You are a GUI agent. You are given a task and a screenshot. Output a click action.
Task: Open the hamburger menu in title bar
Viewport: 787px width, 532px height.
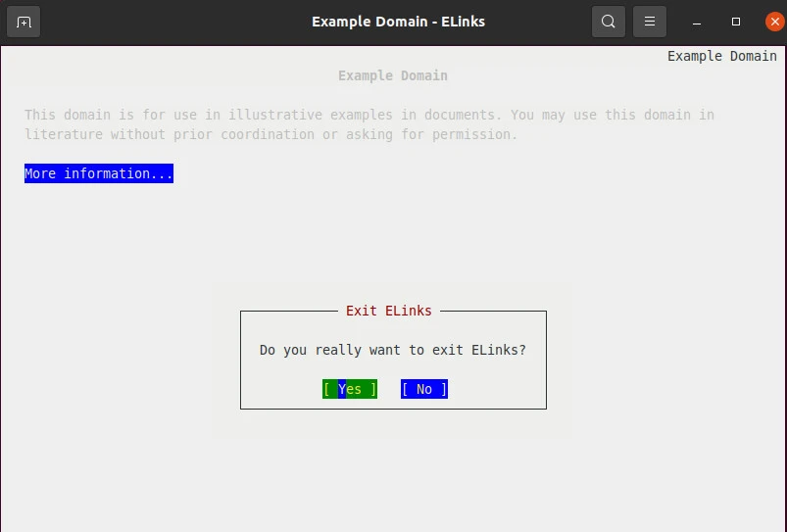650,22
